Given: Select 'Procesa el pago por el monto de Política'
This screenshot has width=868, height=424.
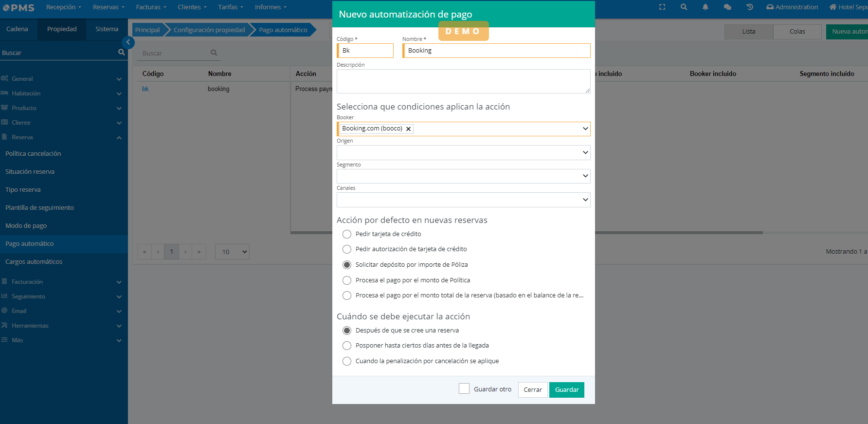Looking at the screenshot, I should (347, 280).
